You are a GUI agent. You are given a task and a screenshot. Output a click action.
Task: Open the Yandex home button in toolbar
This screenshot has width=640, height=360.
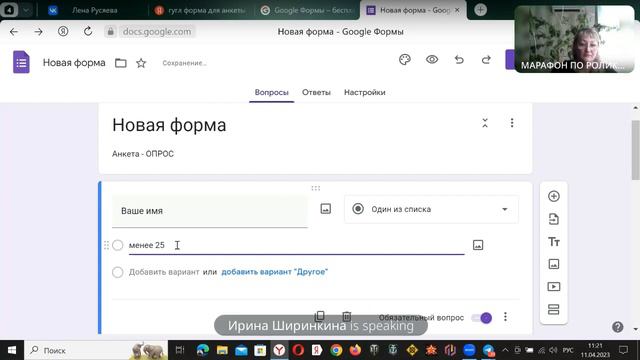63,31
